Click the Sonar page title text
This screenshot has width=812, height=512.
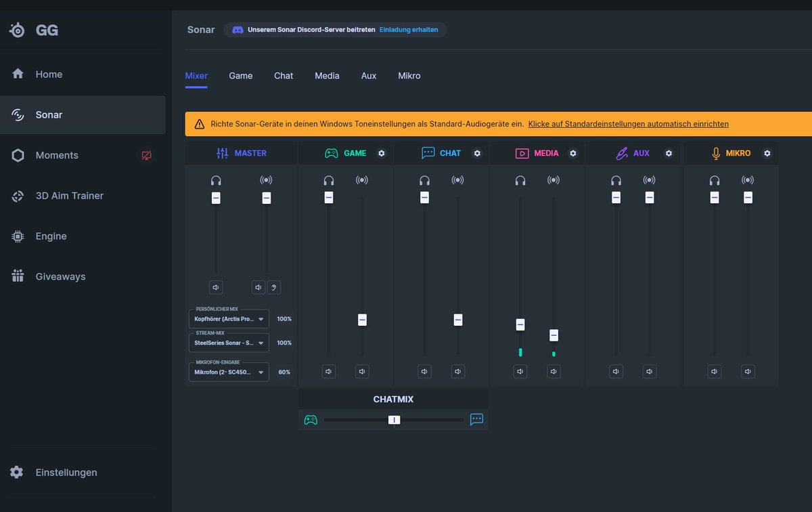[x=201, y=30]
